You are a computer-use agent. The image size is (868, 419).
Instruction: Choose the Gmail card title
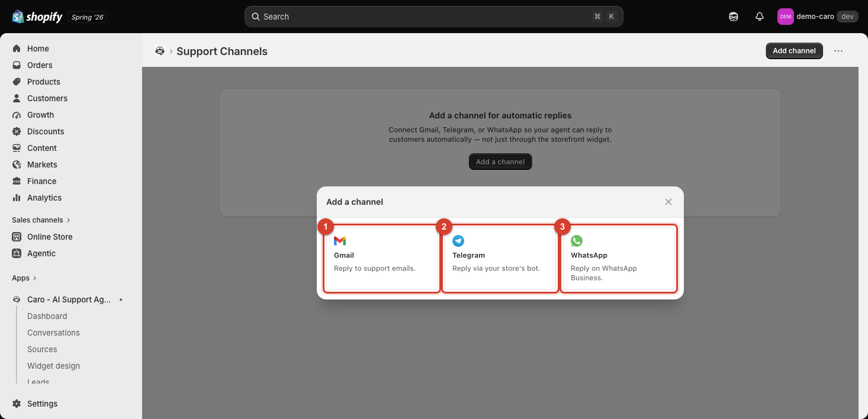pos(344,255)
